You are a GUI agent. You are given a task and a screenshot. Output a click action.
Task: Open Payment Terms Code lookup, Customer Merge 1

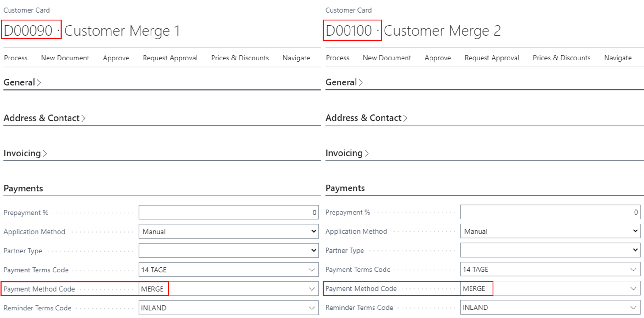point(311,270)
